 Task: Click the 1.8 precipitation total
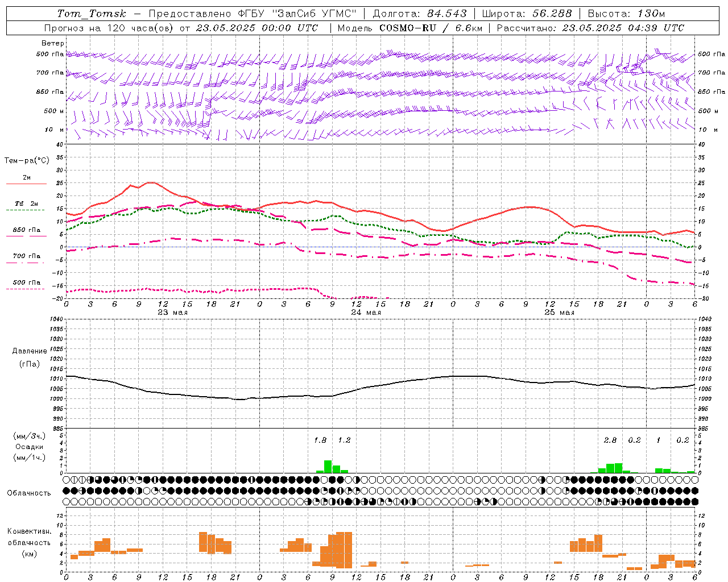click(x=320, y=440)
